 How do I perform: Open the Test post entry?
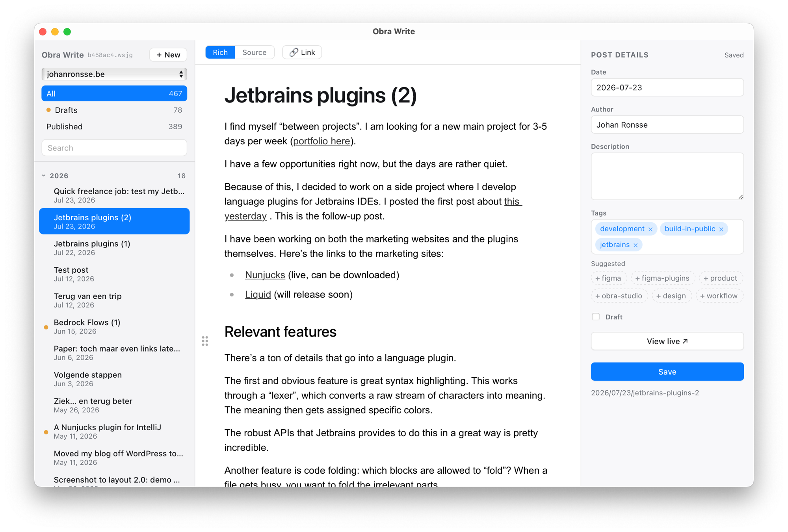[x=114, y=274]
